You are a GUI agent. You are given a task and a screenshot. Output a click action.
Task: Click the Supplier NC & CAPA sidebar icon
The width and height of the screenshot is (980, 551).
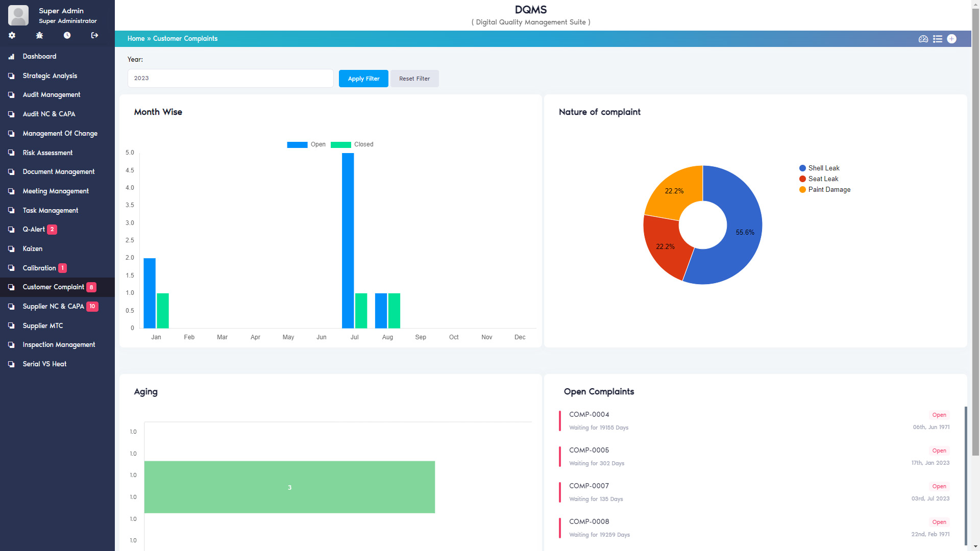11,307
